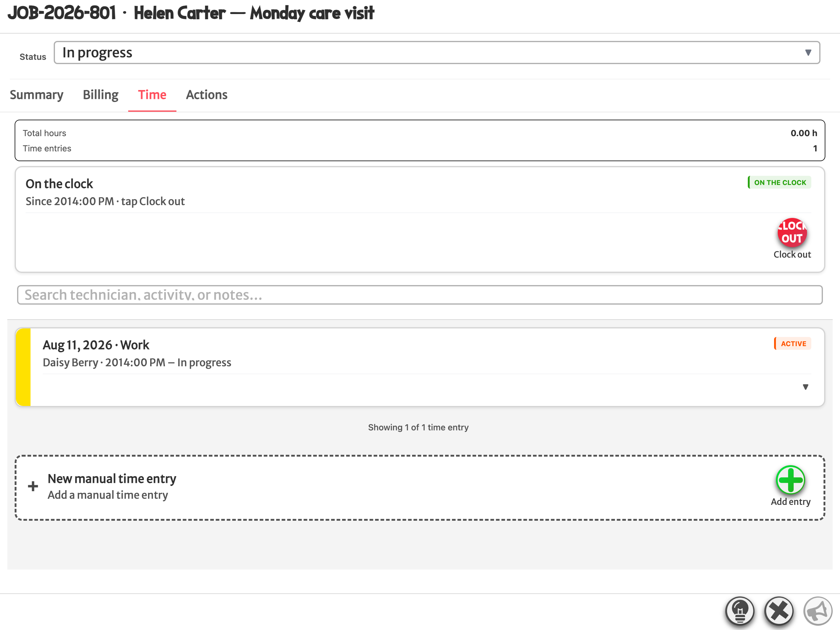The height and width of the screenshot is (630, 840).
Task: Click the Showing 1 of 1 time entry text
Action: [x=418, y=427]
